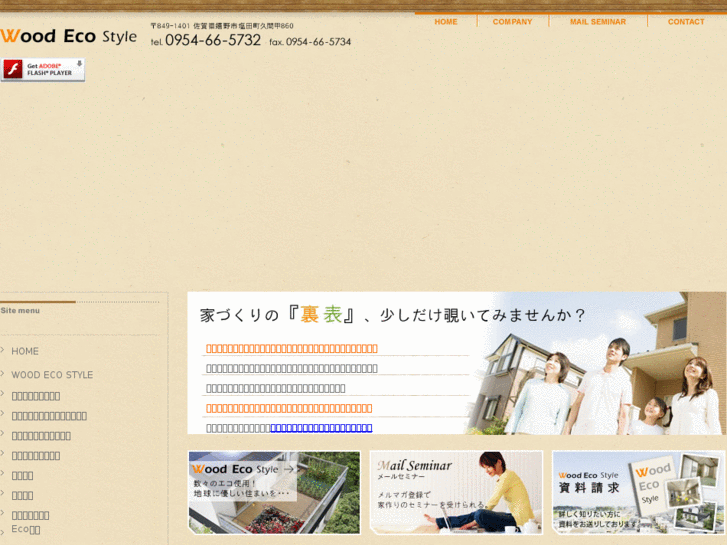Click the Wood Eco Style logo
Image resolution: width=727 pixels, height=545 pixels.
tap(69, 36)
